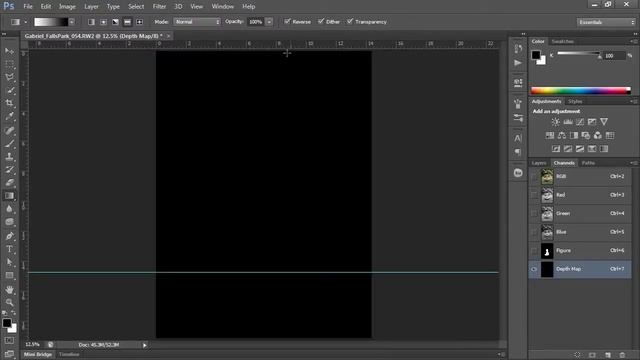Choose the Angle Gradient style icon

(116, 22)
